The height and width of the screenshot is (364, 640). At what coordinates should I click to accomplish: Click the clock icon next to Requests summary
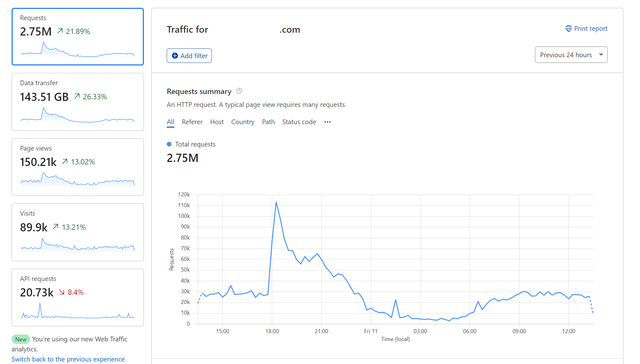tap(239, 91)
